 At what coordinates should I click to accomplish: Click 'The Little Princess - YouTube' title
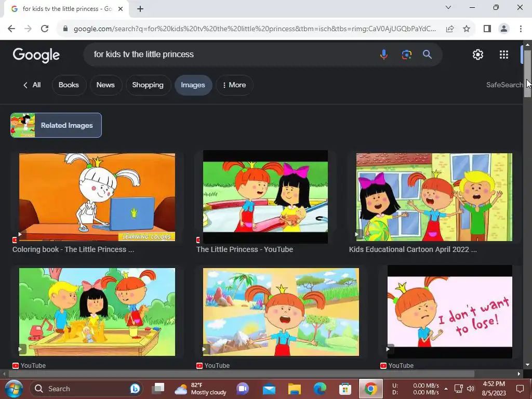pos(245,249)
